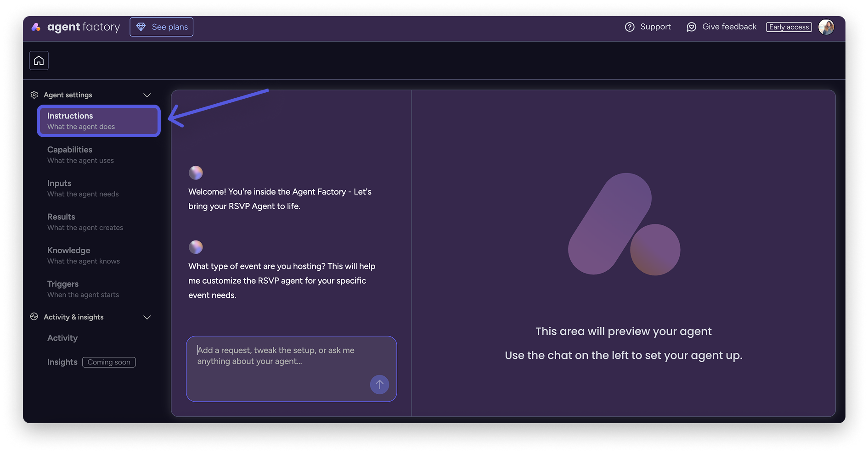
Task: Click the Activity & insights pulse icon
Action: click(34, 317)
